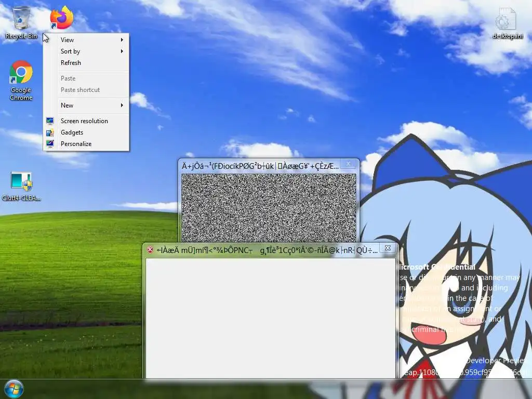Select the Clutt4-CLEA... desktop icon

click(x=21, y=187)
